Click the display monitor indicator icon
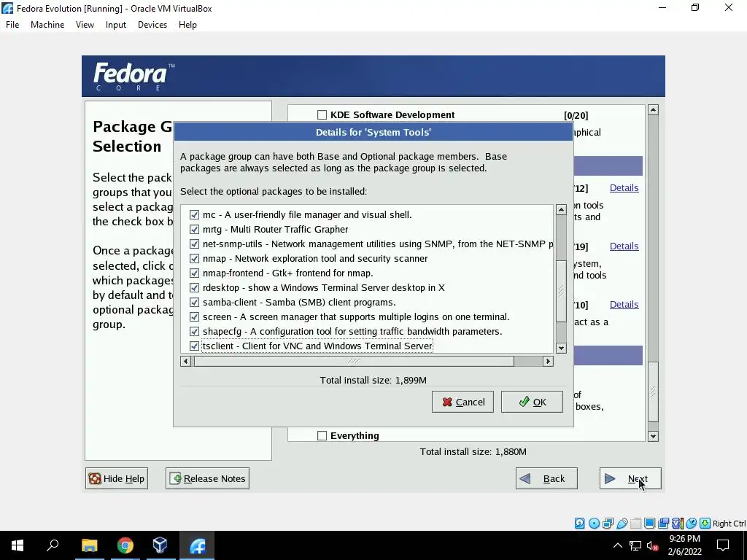 click(x=649, y=524)
